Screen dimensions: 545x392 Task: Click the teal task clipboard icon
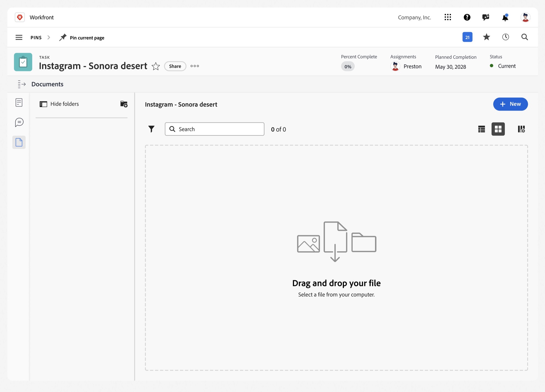[23, 62]
